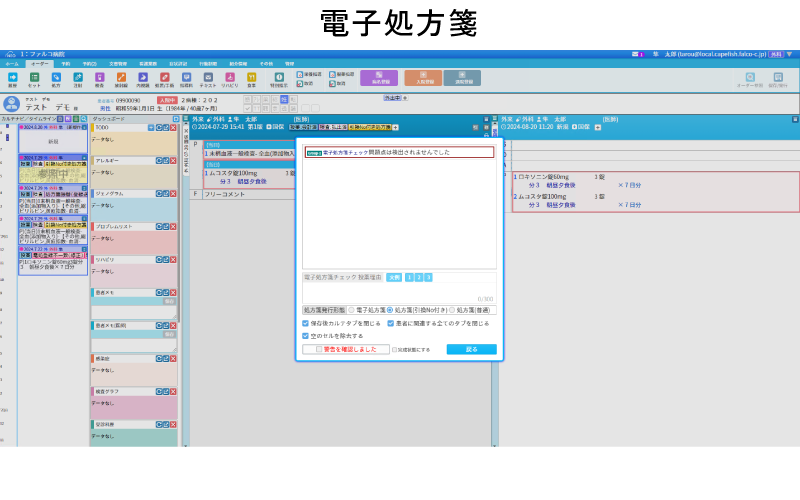Click the 入院登録 button icon

[422, 77]
